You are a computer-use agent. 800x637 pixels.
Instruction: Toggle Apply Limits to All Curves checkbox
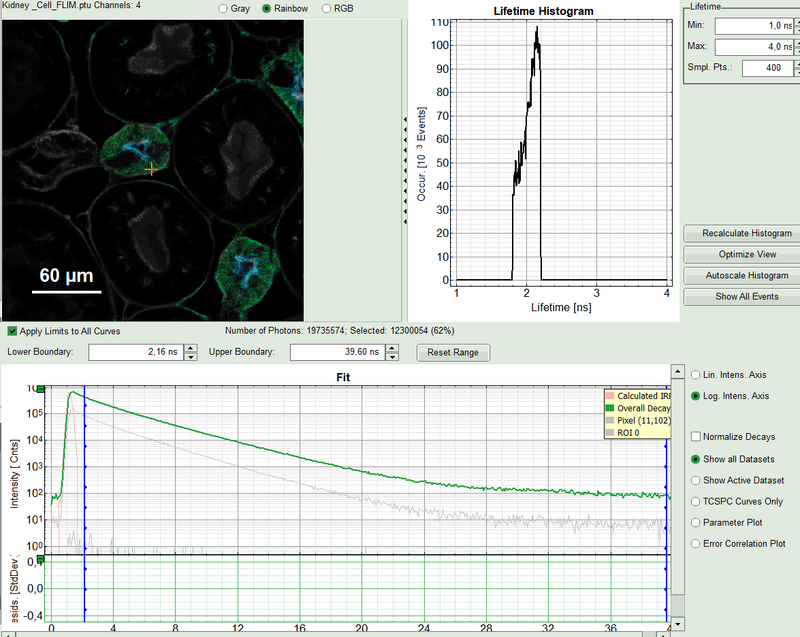point(12,331)
